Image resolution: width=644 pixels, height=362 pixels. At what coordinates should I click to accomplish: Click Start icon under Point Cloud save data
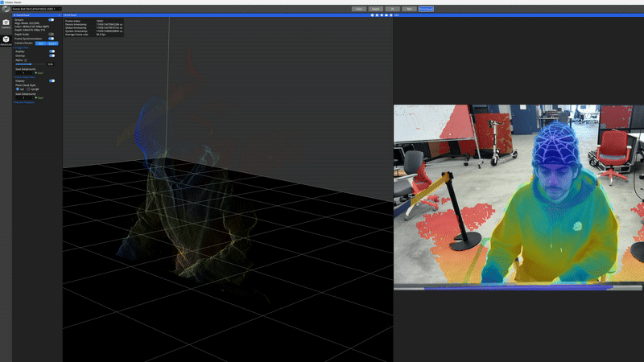pyautogui.click(x=36, y=98)
